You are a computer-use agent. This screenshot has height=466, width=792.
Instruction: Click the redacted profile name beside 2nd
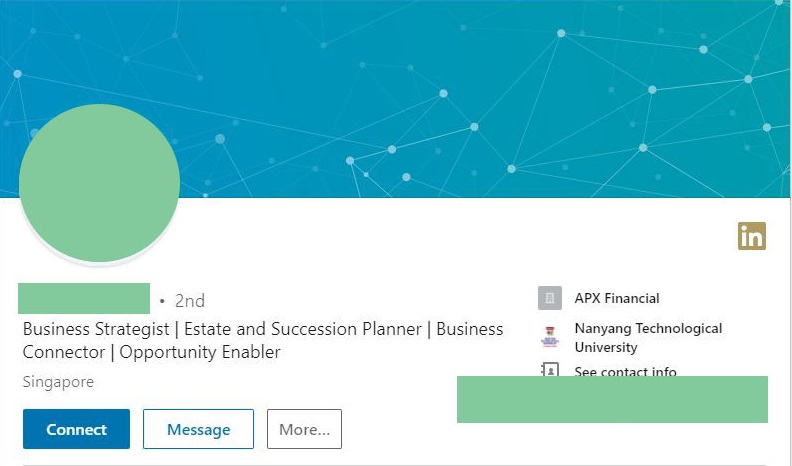(84, 298)
